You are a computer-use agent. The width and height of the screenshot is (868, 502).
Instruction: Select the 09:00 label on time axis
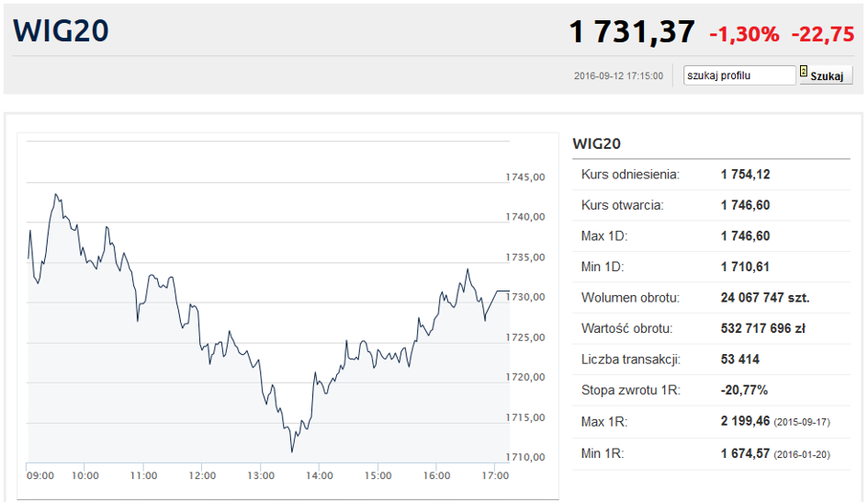point(40,475)
